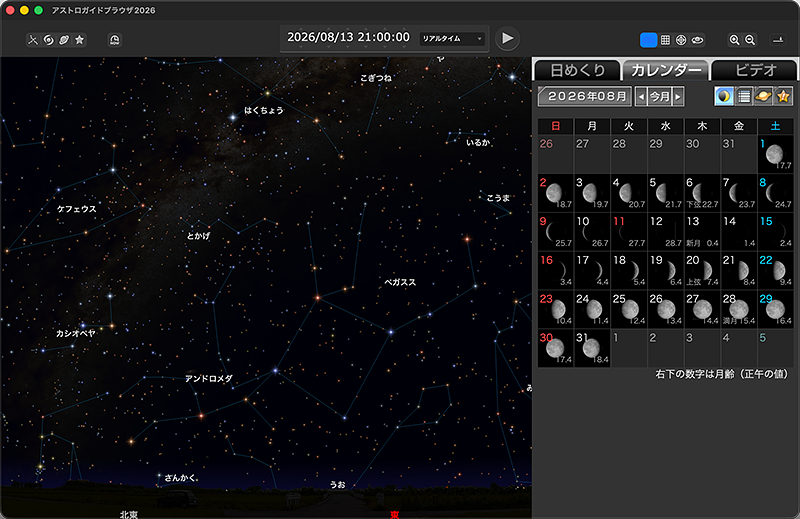The height and width of the screenshot is (519, 800).
Task: Toggle the blue horizon sky view mode
Action: 648,40
